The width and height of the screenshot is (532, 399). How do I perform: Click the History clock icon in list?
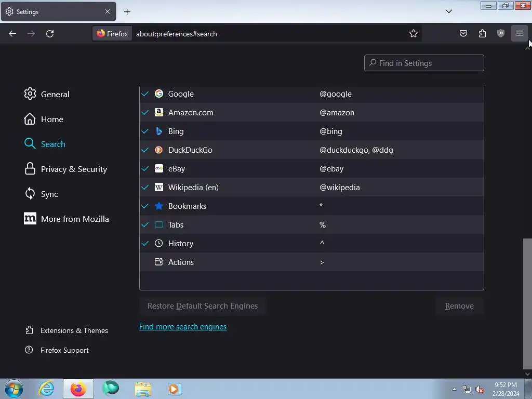coord(159,243)
